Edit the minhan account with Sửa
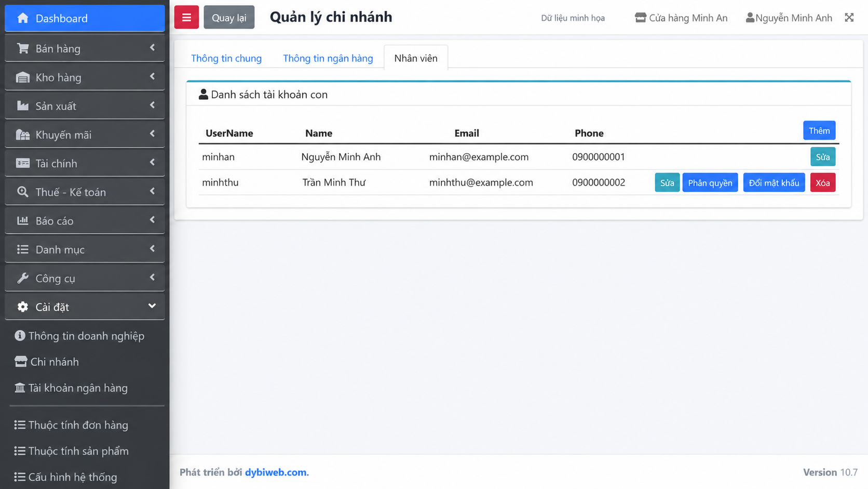This screenshot has height=489, width=868. [823, 157]
